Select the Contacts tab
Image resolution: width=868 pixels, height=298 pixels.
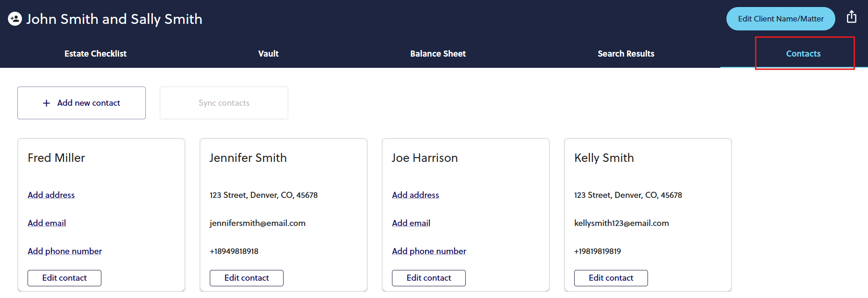(x=803, y=54)
